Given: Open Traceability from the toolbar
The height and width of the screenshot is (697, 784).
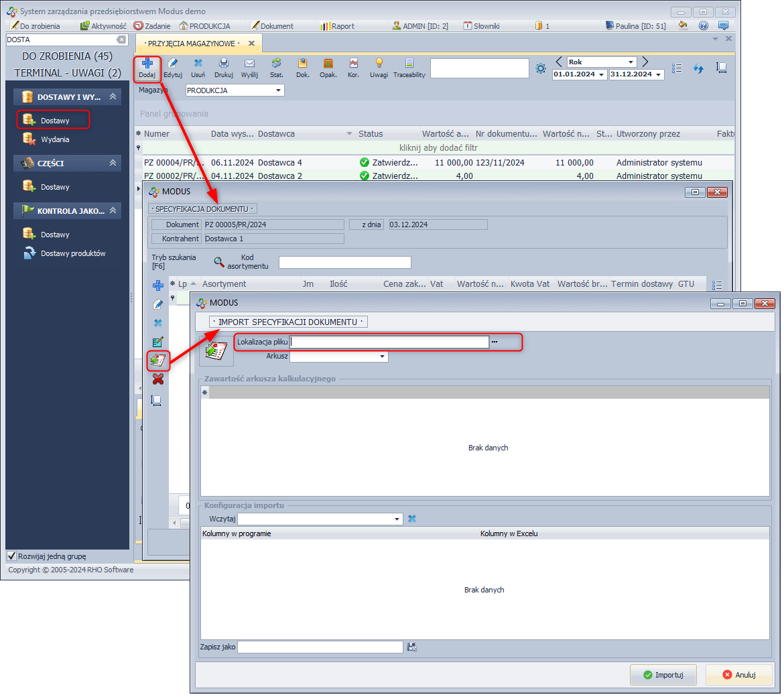Looking at the screenshot, I should point(409,64).
